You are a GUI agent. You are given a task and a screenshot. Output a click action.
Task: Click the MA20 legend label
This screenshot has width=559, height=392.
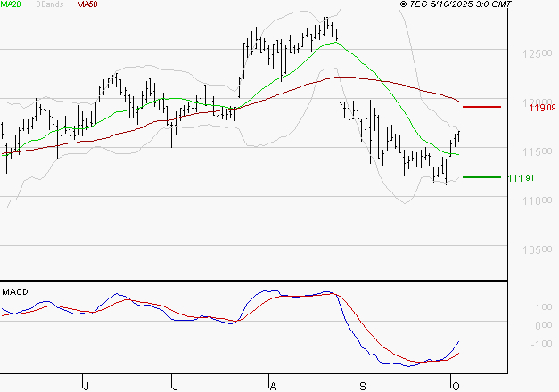(x=11, y=5)
